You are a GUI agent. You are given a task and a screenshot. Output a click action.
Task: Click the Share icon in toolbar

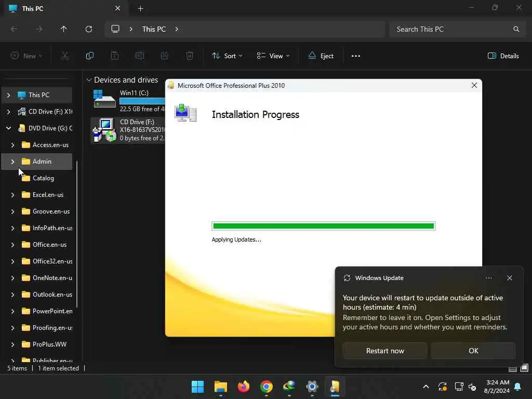pyautogui.click(x=165, y=56)
